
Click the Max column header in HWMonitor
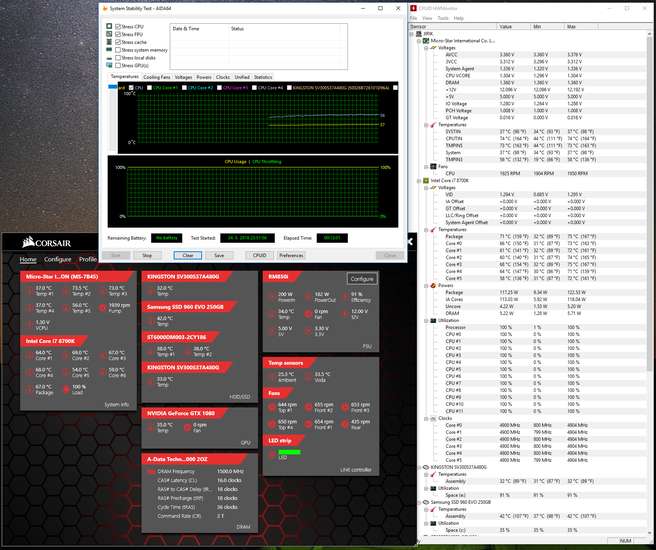point(581,26)
